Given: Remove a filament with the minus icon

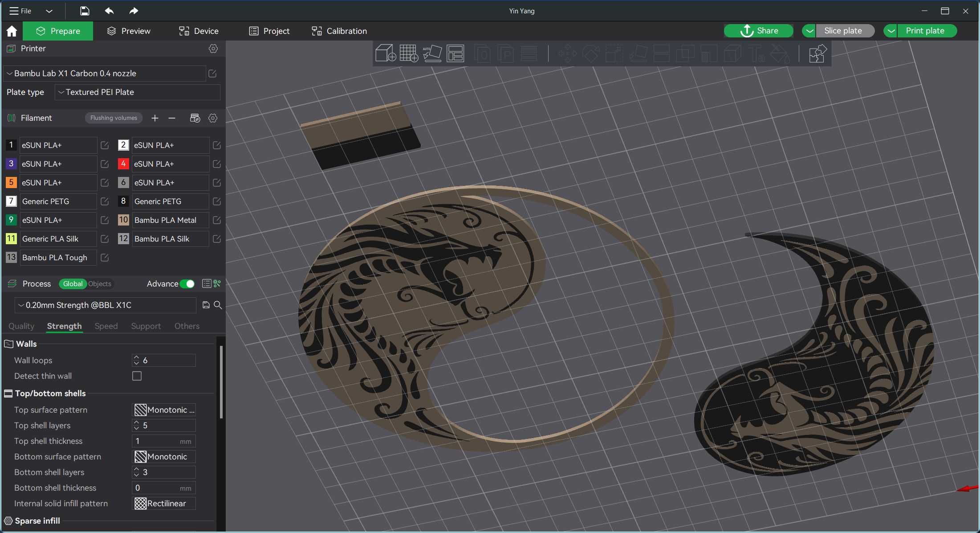Looking at the screenshot, I should click(x=172, y=118).
